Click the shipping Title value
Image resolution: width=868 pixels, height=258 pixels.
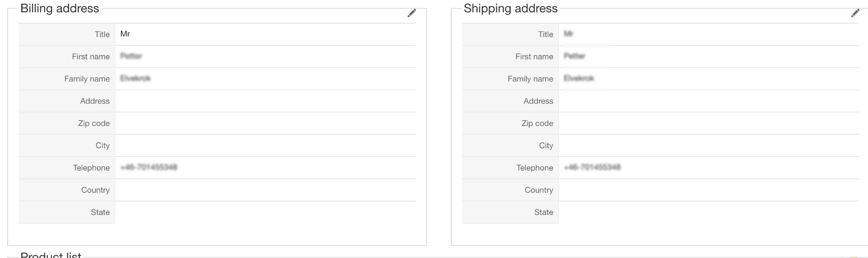pos(568,34)
